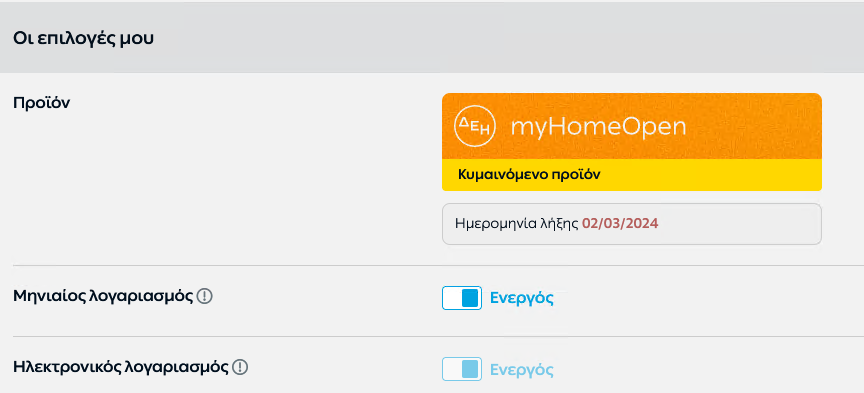Select the myHomeOpen product title

(598, 128)
